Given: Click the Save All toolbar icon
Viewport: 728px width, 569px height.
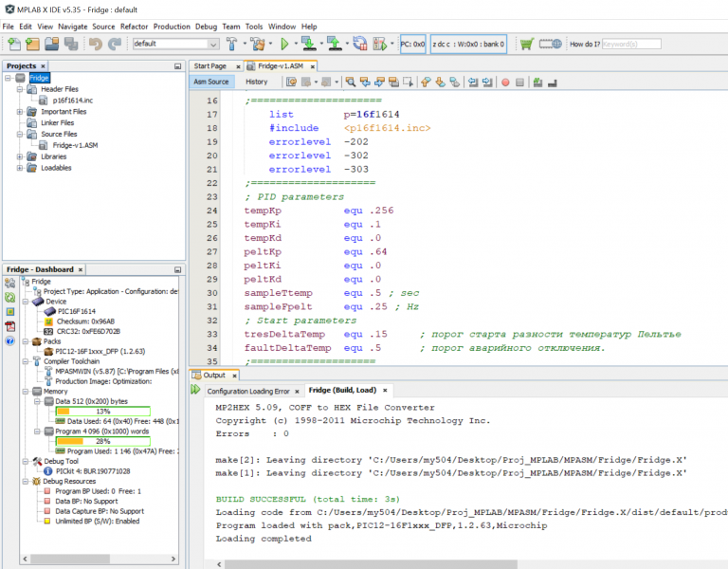Looking at the screenshot, I should tap(71, 45).
